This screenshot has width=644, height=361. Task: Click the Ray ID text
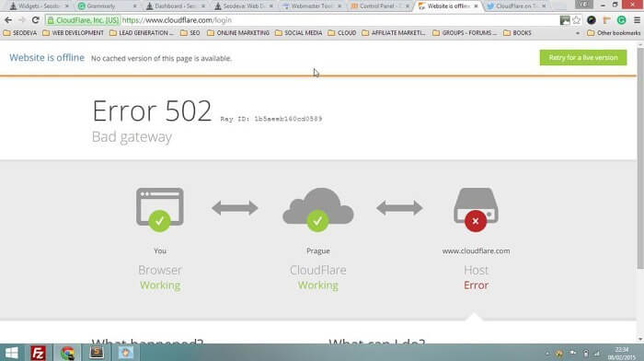pos(271,119)
